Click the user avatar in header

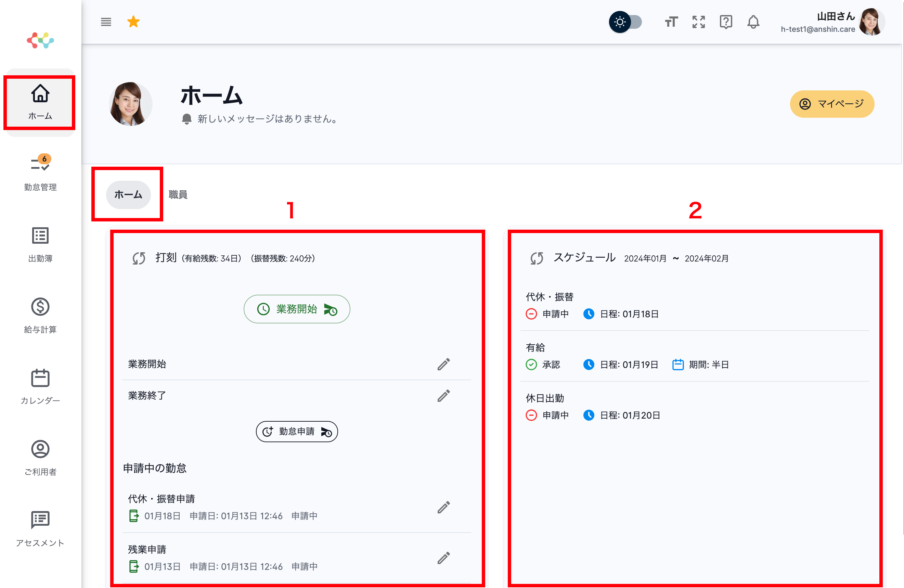point(872,22)
